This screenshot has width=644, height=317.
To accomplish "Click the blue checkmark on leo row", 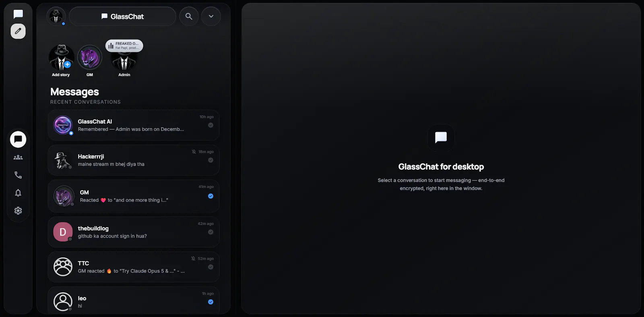I will point(211,302).
